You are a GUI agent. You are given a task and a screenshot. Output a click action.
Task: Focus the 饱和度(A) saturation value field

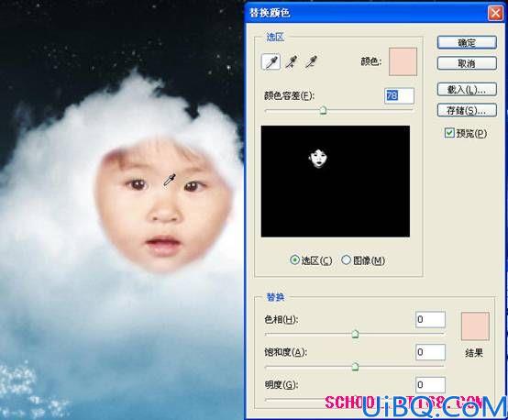430,352
